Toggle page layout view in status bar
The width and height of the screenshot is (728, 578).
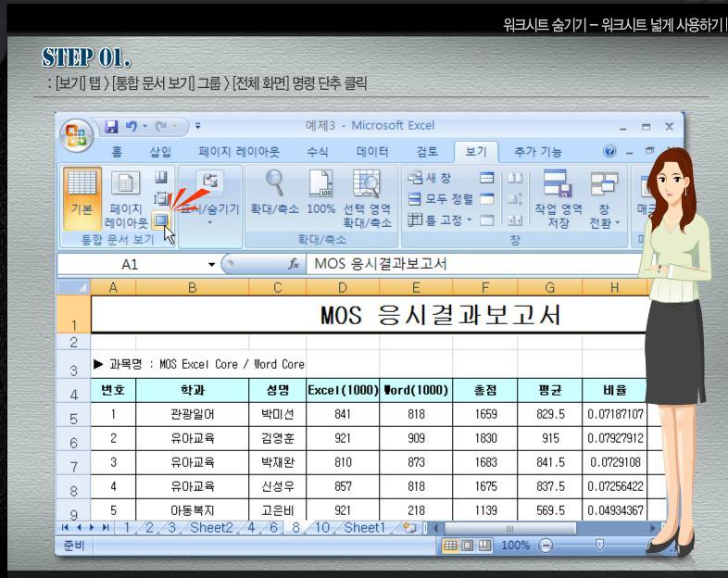(x=467, y=545)
